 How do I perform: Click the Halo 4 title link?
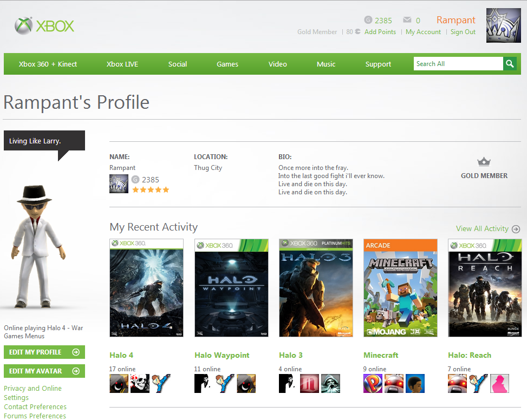[121, 355]
